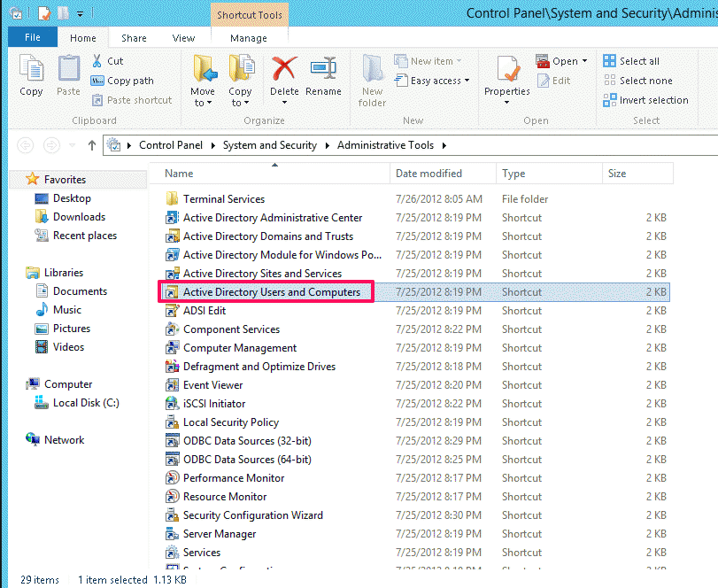Viewport: 718px width, 588px height.
Task: Switch to the Home ribbon tab
Action: click(83, 38)
